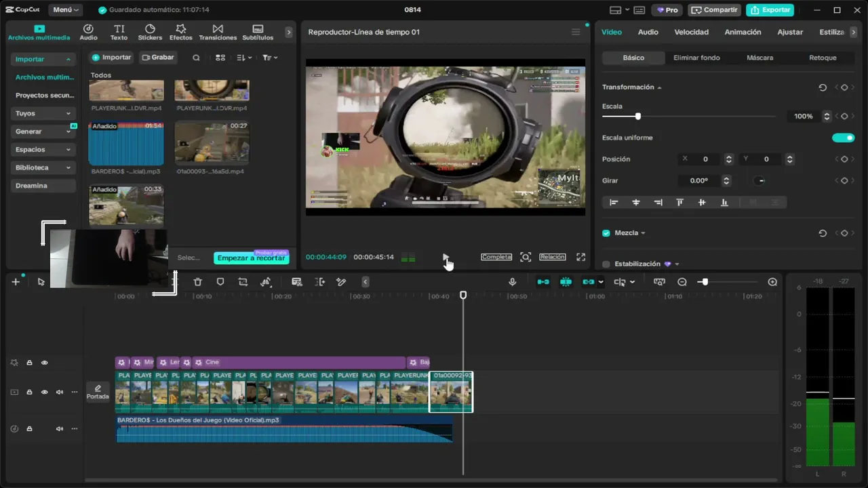Open the player hamburger menu
Image resolution: width=868 pixels, height=488 pixels.
576,32
